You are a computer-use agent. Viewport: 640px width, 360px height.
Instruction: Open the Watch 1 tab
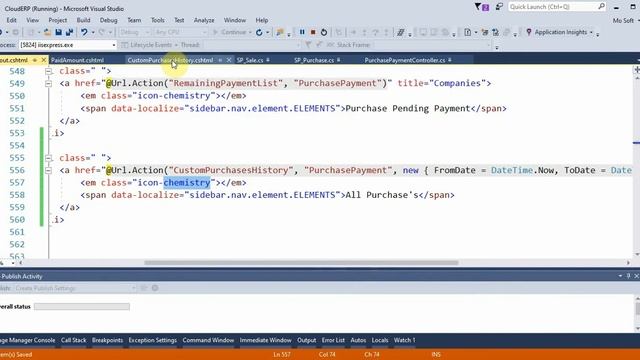pos(404,340)
